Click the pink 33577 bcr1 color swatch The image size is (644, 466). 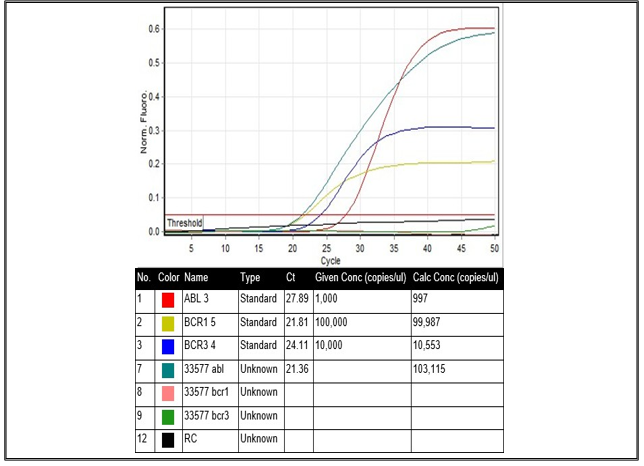click(168, 393)
